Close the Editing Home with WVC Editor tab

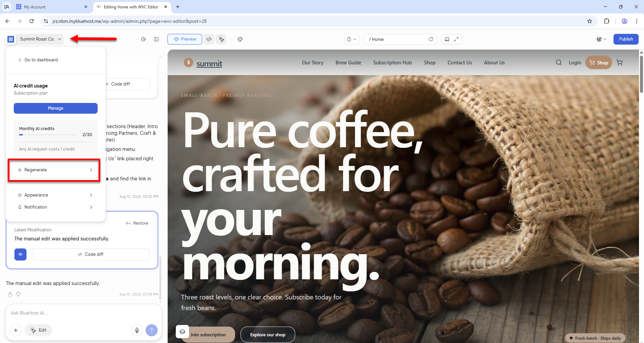(166, 7)
